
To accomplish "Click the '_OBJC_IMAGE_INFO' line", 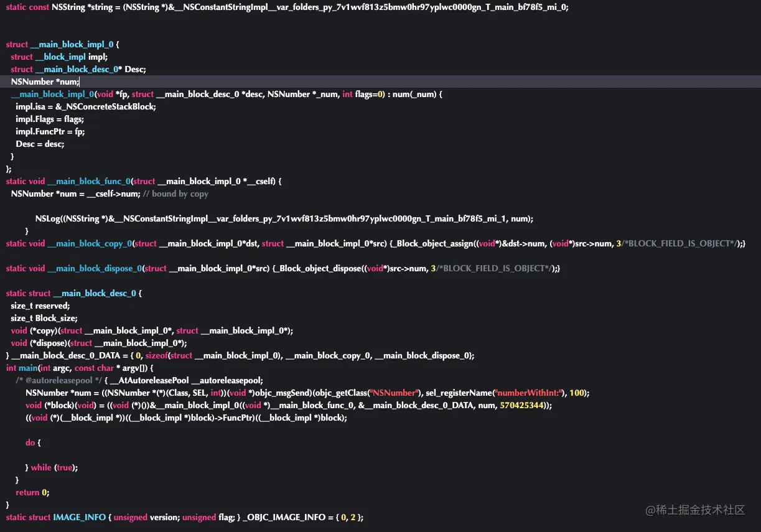I will coord(185,517).
